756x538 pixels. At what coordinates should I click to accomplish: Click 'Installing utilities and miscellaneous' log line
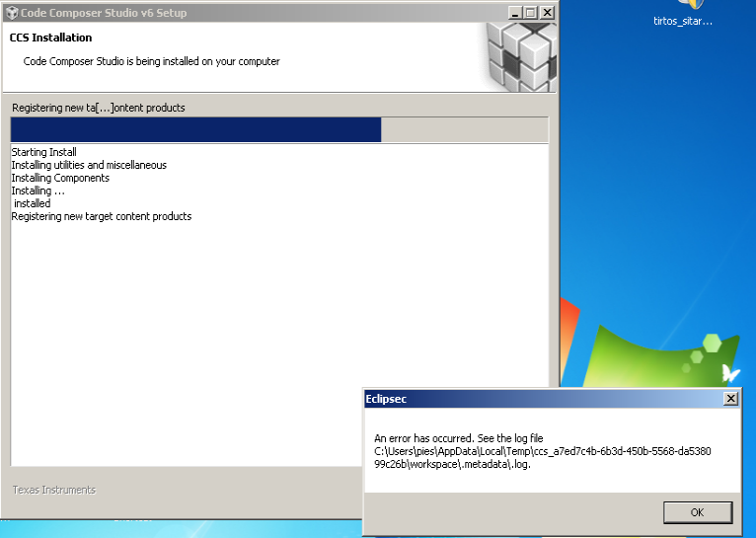(89, 165)
